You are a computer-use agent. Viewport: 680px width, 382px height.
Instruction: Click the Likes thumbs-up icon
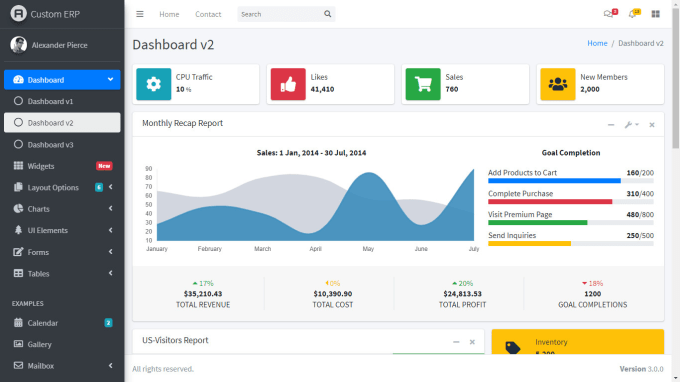point(288,84)
